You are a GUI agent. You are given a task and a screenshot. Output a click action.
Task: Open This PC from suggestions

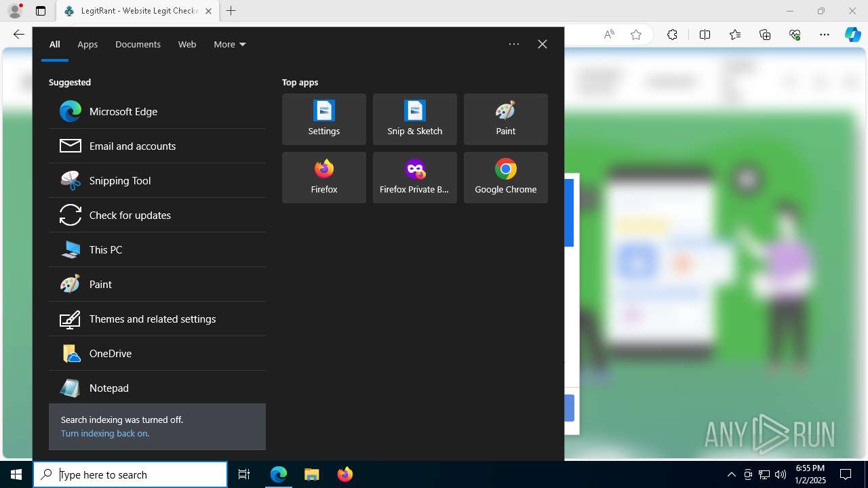pos(157,249)
